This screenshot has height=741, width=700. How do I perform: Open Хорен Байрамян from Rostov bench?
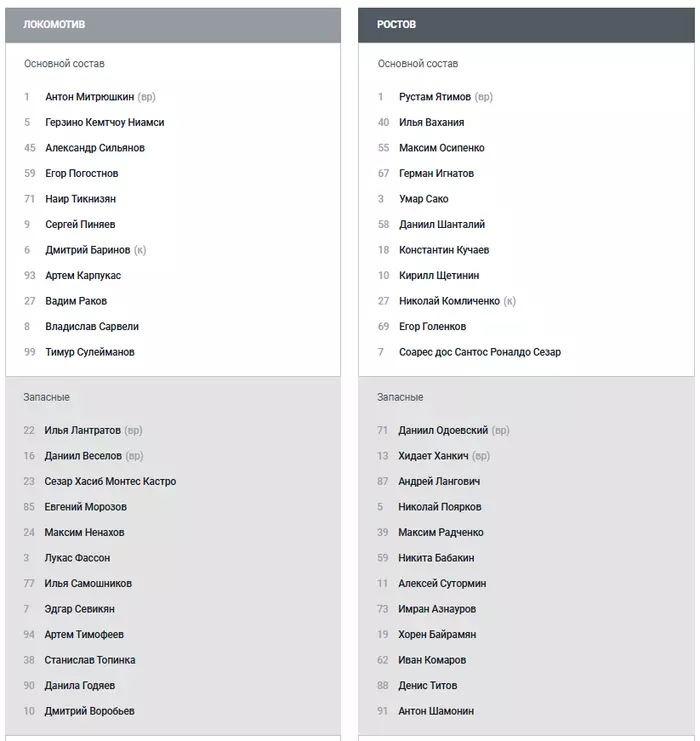(437, 634)
